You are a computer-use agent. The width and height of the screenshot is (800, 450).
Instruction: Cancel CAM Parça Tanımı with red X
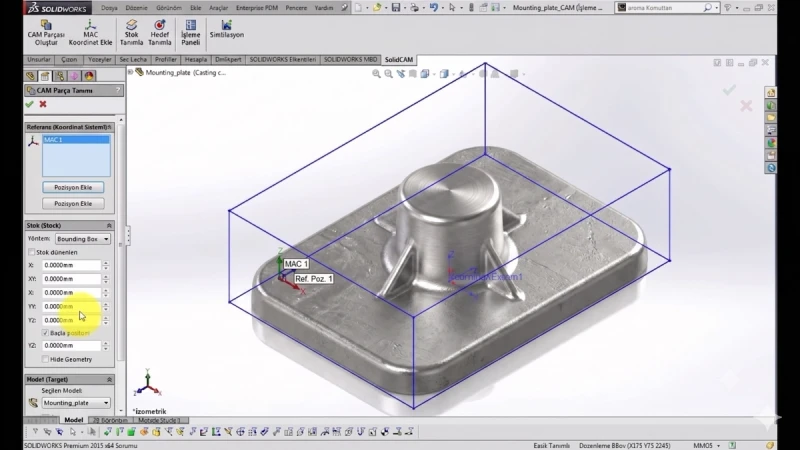click(x=43, y=104)
